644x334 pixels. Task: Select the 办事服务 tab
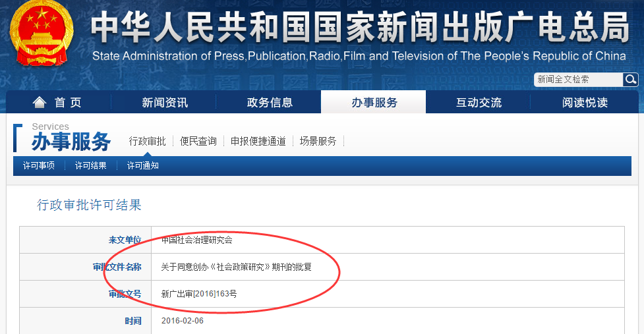pyautogui.click(x=374, y=102)
